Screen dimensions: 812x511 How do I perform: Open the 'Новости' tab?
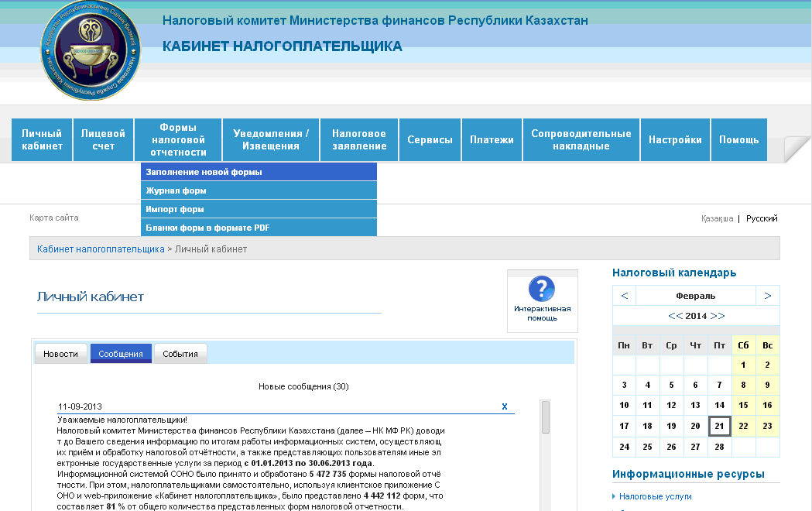click(60, 354)
